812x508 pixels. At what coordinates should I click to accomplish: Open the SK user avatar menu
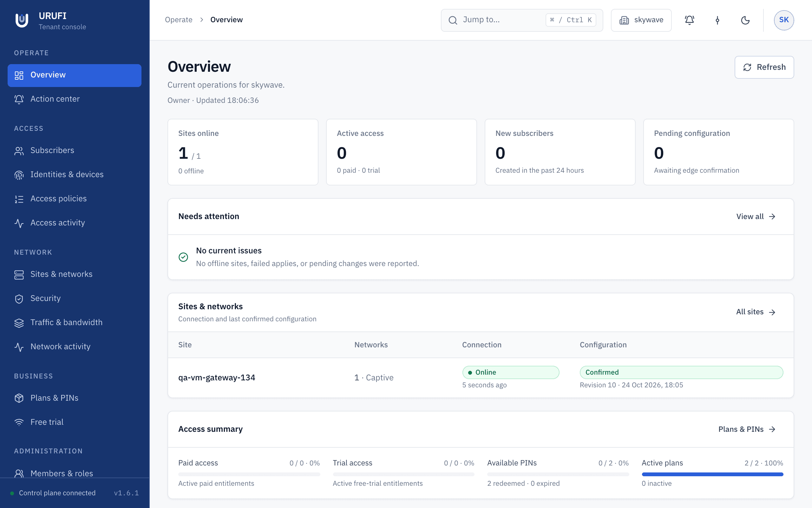click(x=784, y=20)
